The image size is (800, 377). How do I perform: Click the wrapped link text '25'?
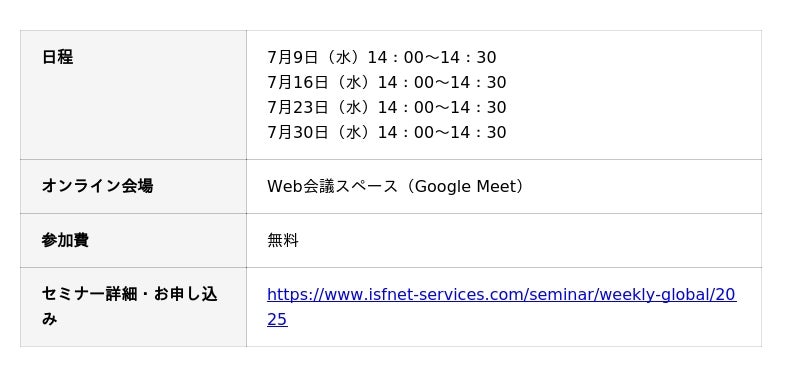(277, 320)
